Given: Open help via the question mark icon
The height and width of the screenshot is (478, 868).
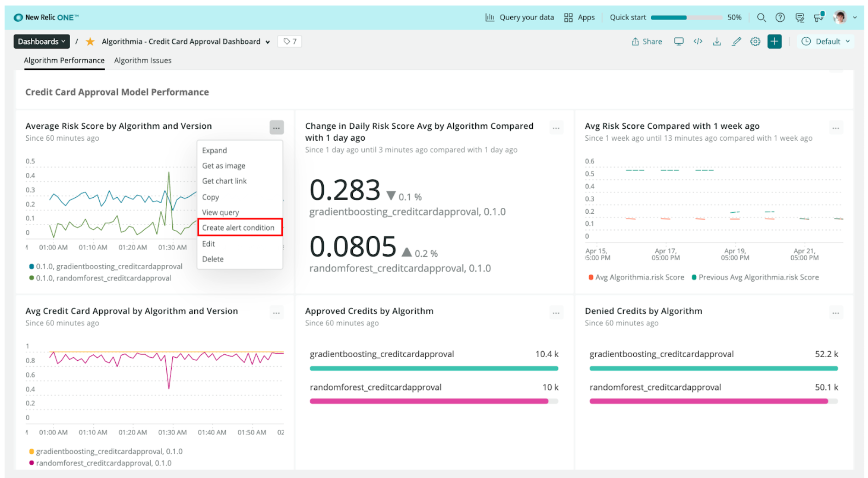Looking at the screenshot, I should 780,17.
